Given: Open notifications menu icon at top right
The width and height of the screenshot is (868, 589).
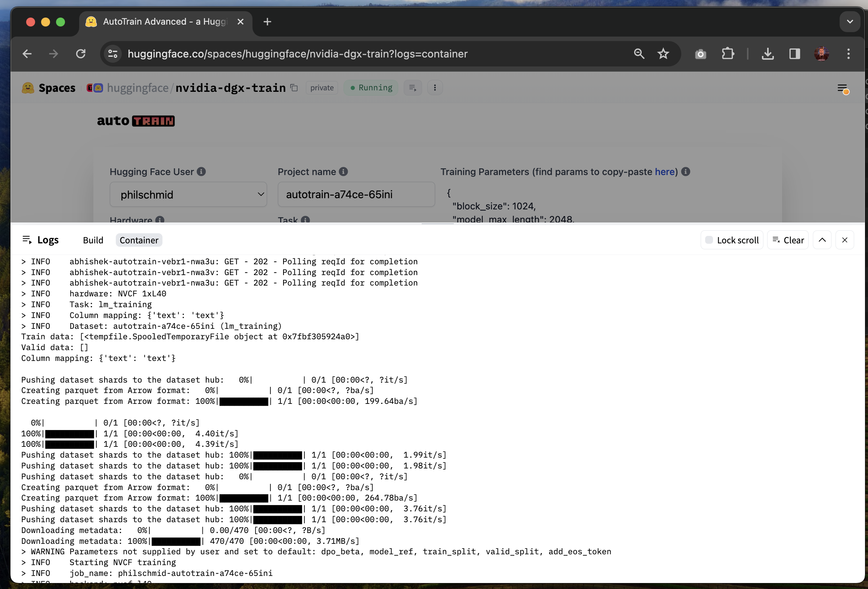Looking at the screenshot, I should point(843,89).
